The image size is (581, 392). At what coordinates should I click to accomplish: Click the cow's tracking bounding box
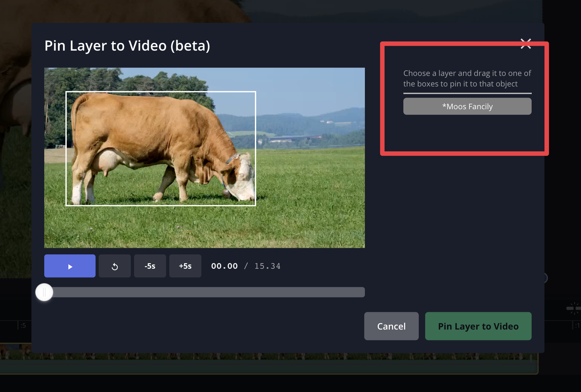[x=160, y=92]
